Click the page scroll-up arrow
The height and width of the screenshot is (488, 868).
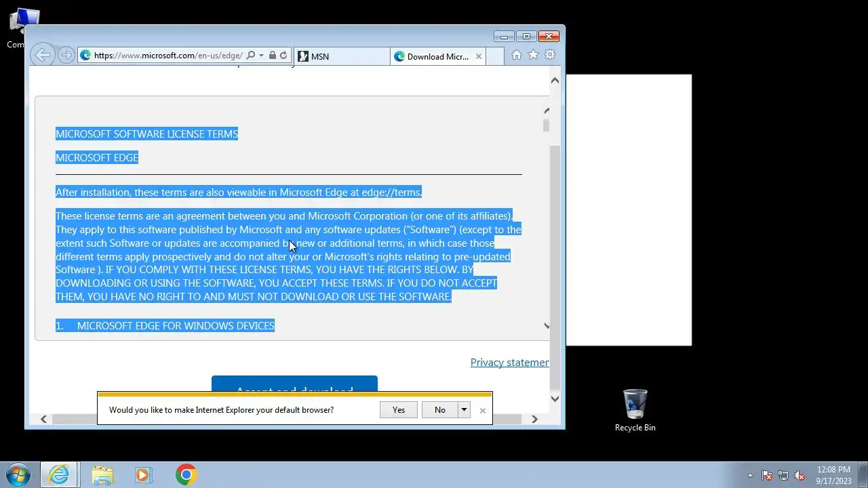pos(555,80)
